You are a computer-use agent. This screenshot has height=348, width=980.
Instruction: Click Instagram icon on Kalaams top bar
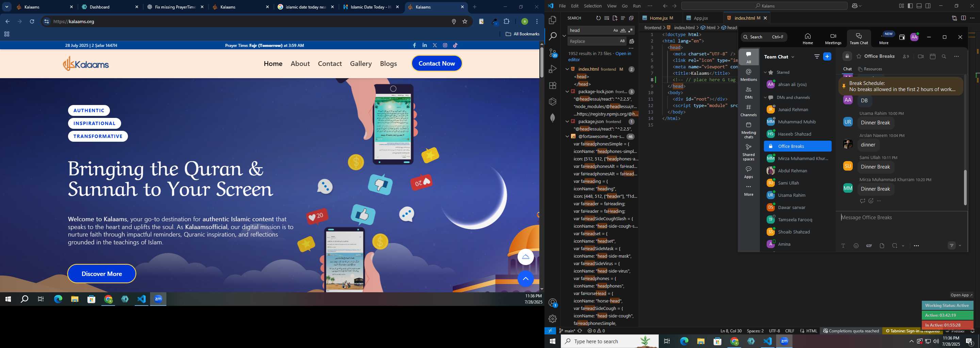pos(445,45)
